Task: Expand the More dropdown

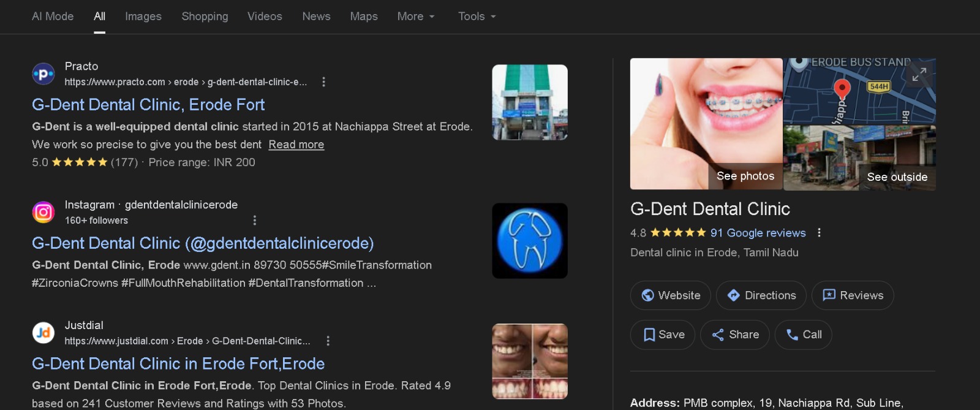Action: pyautogui.click(x=416, y=17)
